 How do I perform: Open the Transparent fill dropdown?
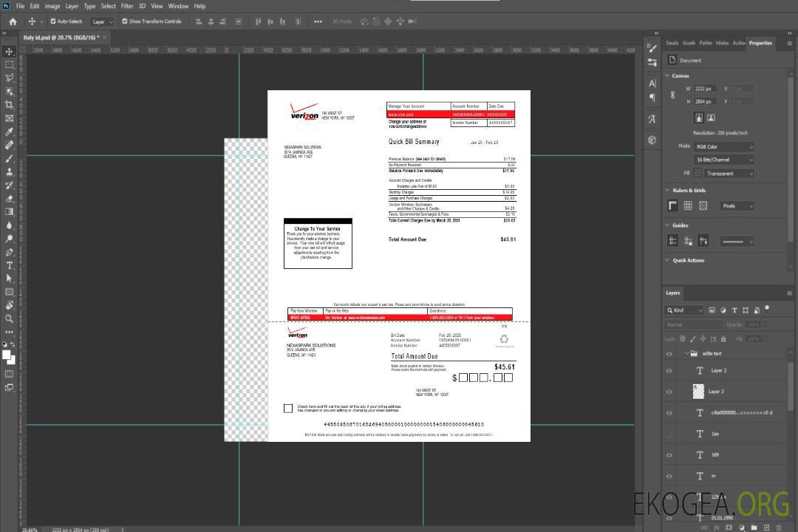point(730,174)
